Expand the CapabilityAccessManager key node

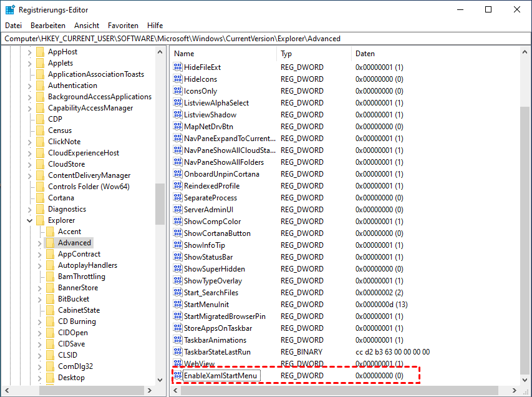[x=29, y=109]
